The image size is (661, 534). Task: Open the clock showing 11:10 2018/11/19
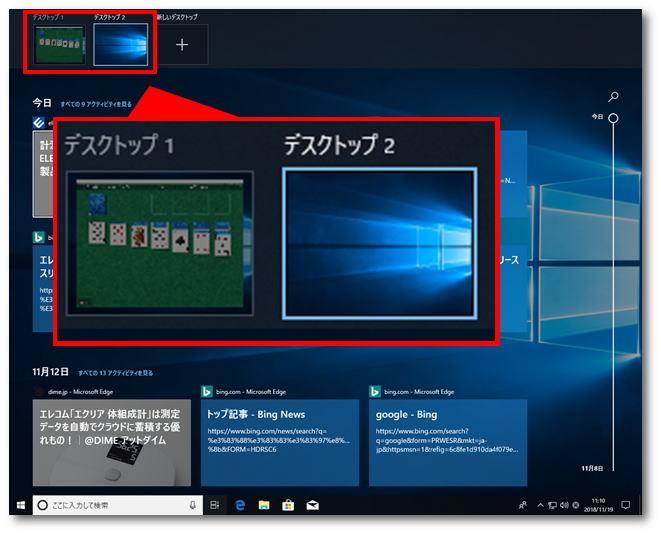click(x=598, y=505)
